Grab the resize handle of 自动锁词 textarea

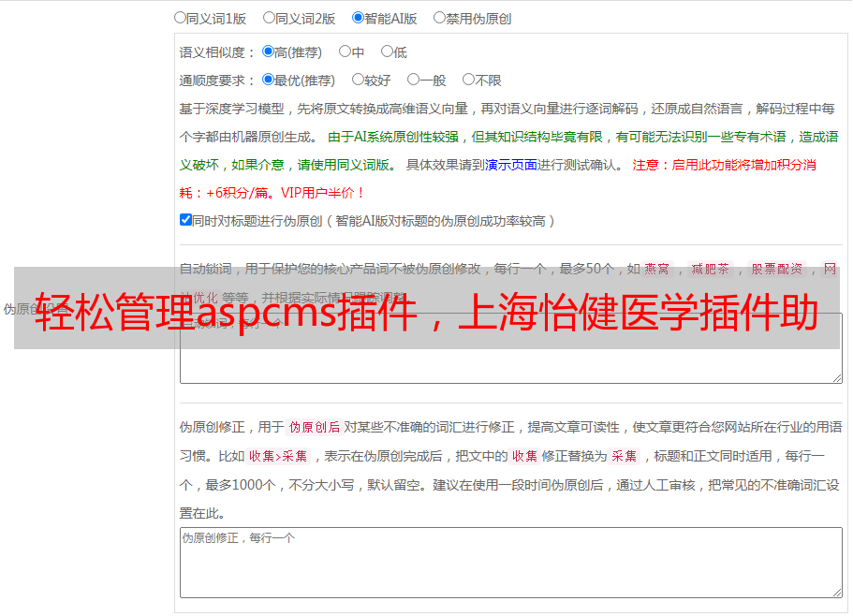[x=837, y=378]
